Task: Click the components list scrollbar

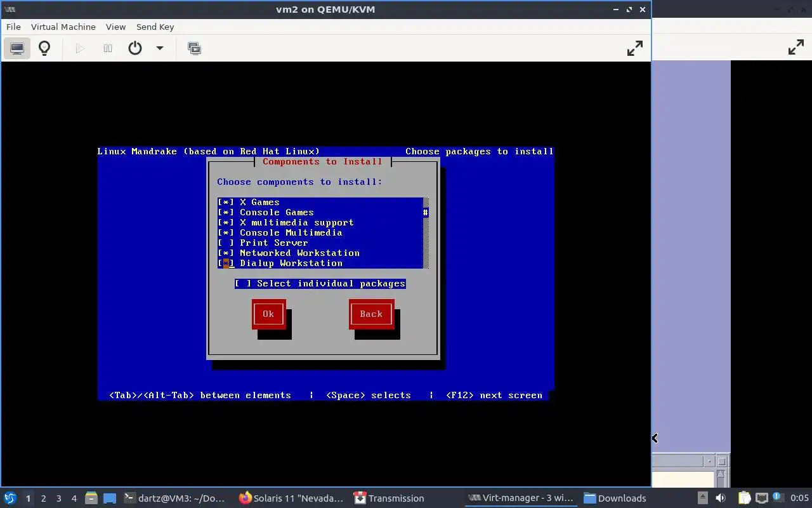Action: pyautogui.click(x=426, y=232)
